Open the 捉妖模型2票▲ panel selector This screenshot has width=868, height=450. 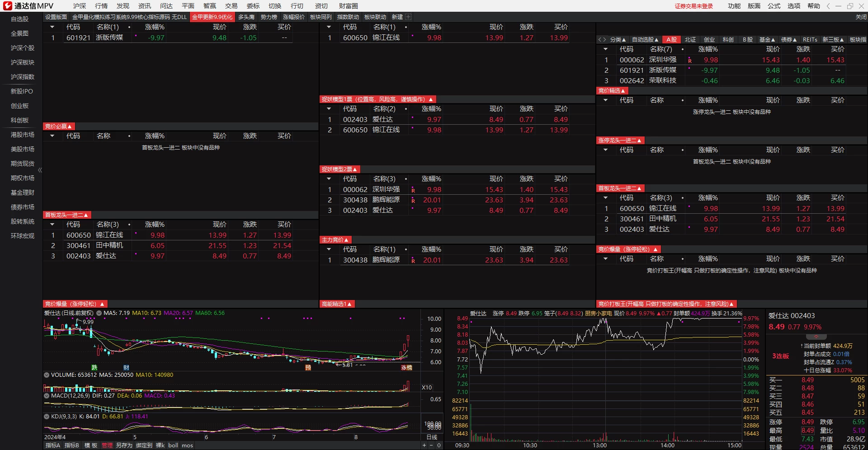point(340,169)
